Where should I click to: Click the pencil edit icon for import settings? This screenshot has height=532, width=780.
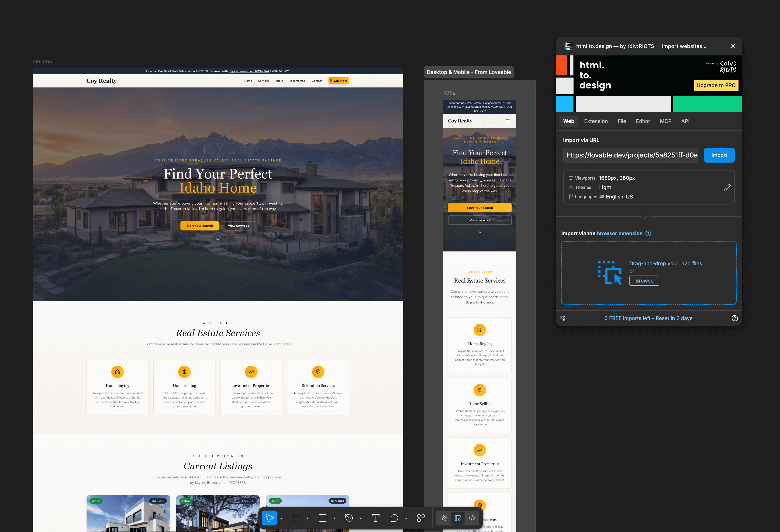727,187
